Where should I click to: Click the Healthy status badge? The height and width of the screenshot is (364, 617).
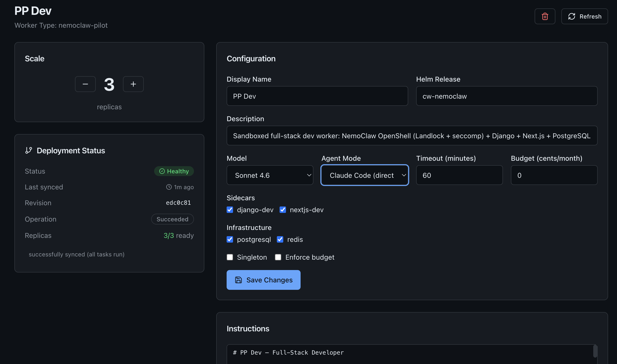[x=174, y=171]
